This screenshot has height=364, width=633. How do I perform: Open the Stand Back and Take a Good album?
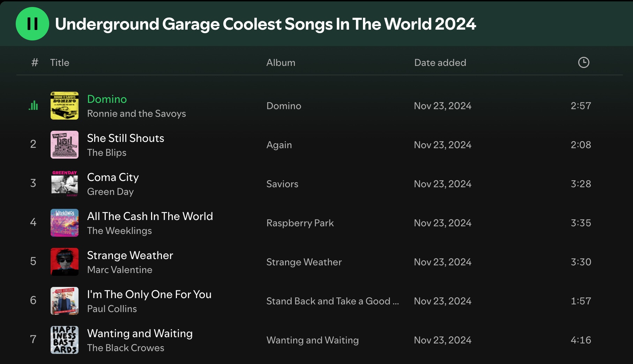click(333, 301)
